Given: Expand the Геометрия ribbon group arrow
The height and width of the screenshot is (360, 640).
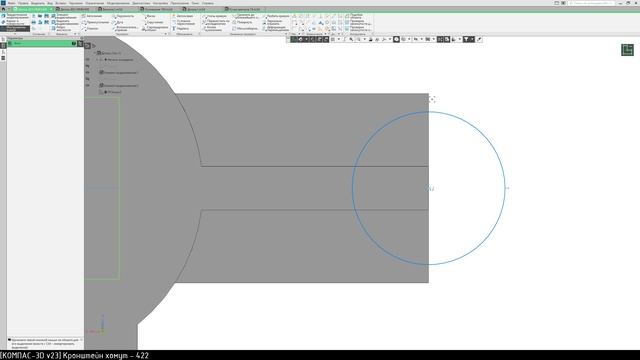Looking at the screenshot, I should pyautogui.click(x=166, y=34).
